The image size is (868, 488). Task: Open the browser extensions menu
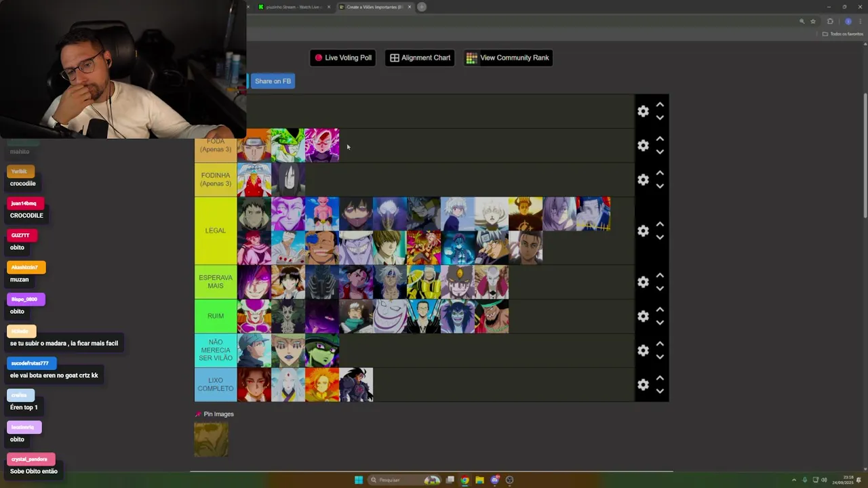click(x=830, y=22)
